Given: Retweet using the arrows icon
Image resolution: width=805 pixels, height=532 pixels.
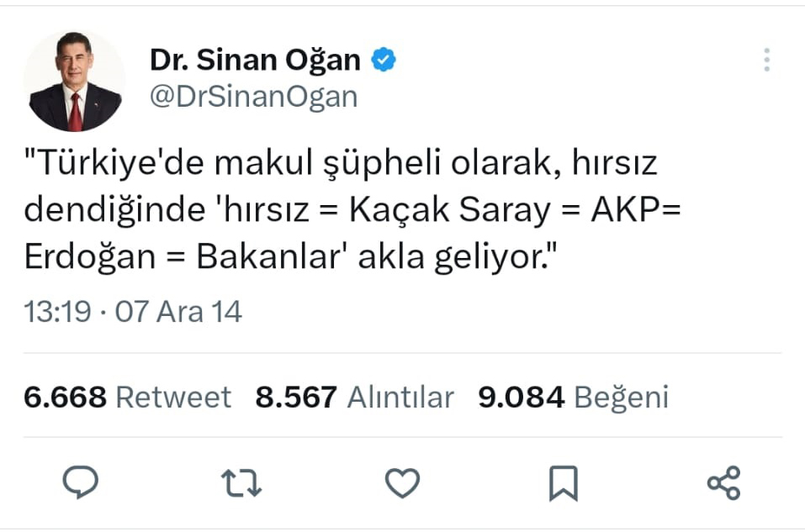Looking at the screenshot, I should pos(241,482).
